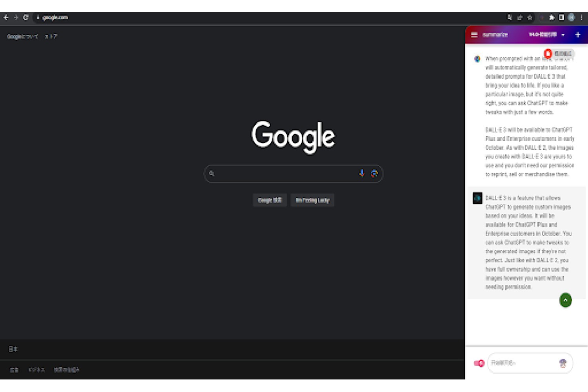
Task: Click 'DALL·E 3 is a feature that allows' text
Action: click(x=523, y=198)
